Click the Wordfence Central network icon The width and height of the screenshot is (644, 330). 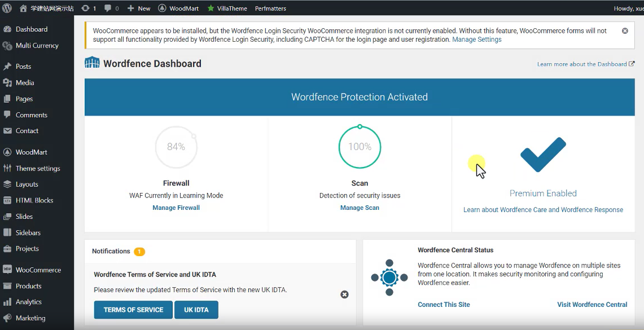pos(389,278)
